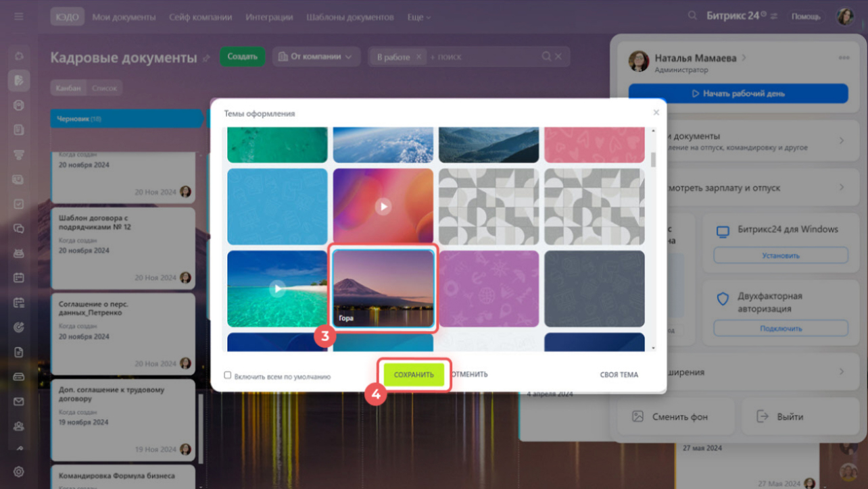Viewport: 868px width, 489px height.
Task: Click the magnifier icon in the top bar
Action: click(692, 16)
